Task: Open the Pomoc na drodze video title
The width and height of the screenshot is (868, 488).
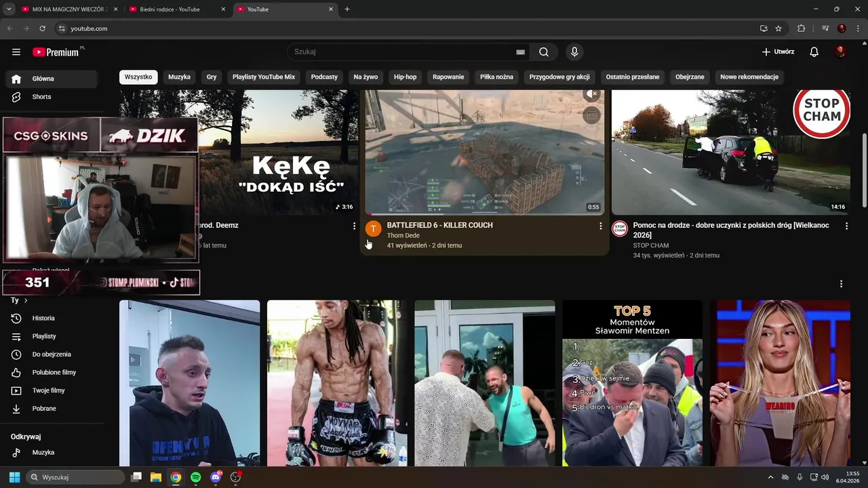Action: pyautogui.click(x=731, y=230)
